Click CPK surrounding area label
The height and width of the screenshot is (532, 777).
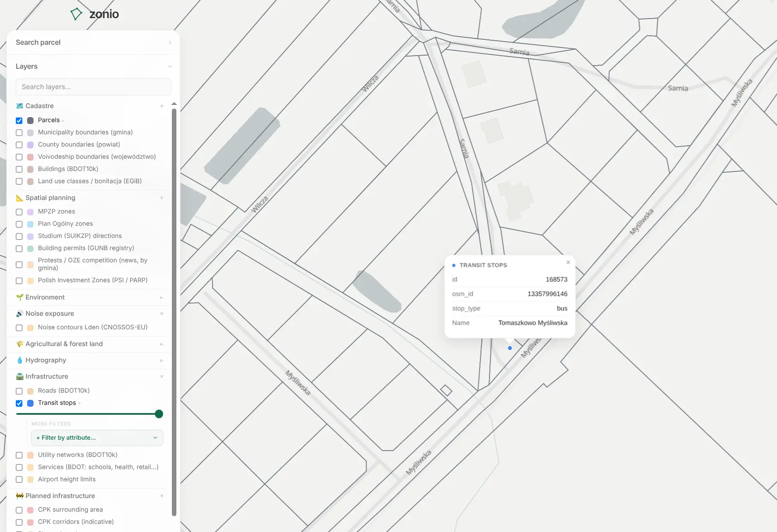tap(70, 509)
